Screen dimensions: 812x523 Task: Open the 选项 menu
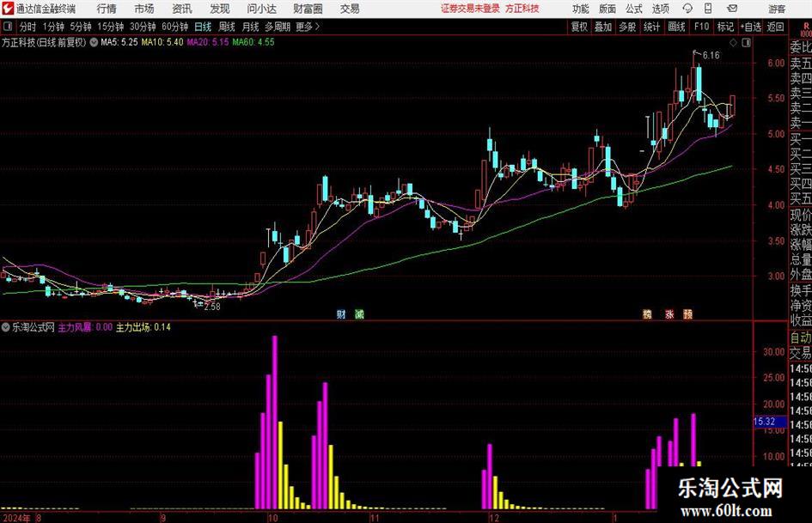click(660, 9)
